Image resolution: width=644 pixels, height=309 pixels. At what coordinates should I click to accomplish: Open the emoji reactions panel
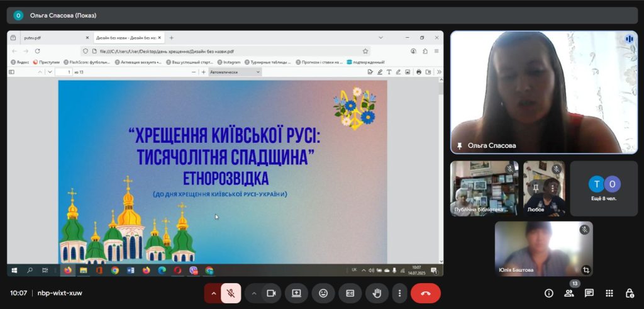click(x=323, y=293)
